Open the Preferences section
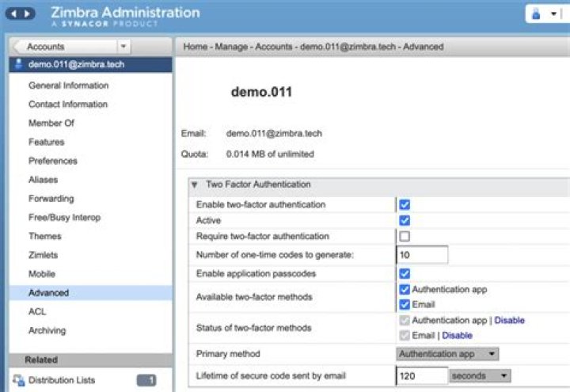570x392 pixels. [x=53, y=161]
